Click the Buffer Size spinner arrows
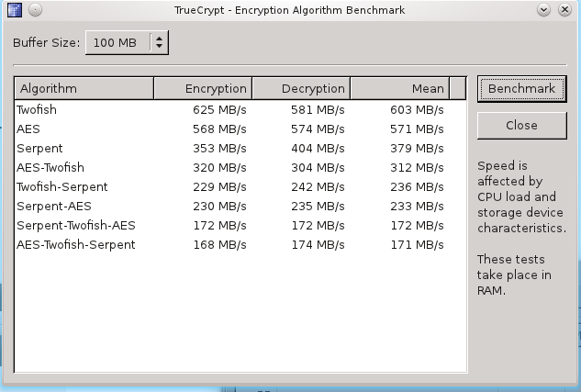 tap(160, 42)
